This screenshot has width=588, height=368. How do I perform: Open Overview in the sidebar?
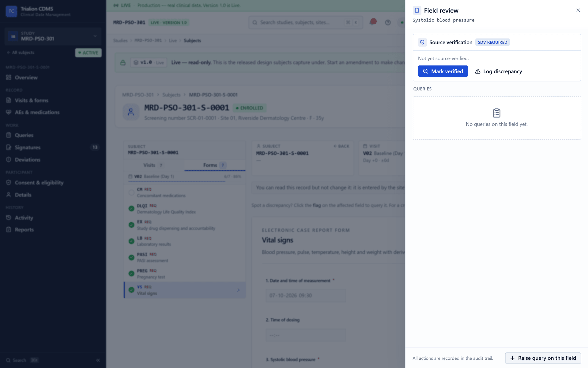[53, 78]
